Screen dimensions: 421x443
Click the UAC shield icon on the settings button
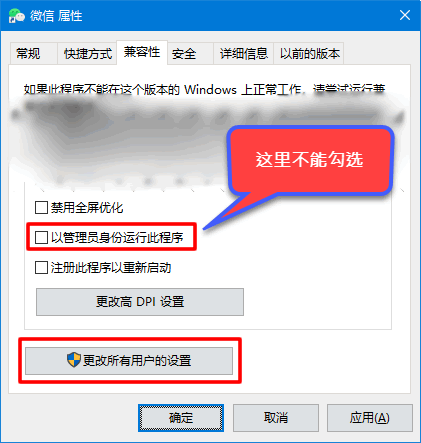click(74, 360)
